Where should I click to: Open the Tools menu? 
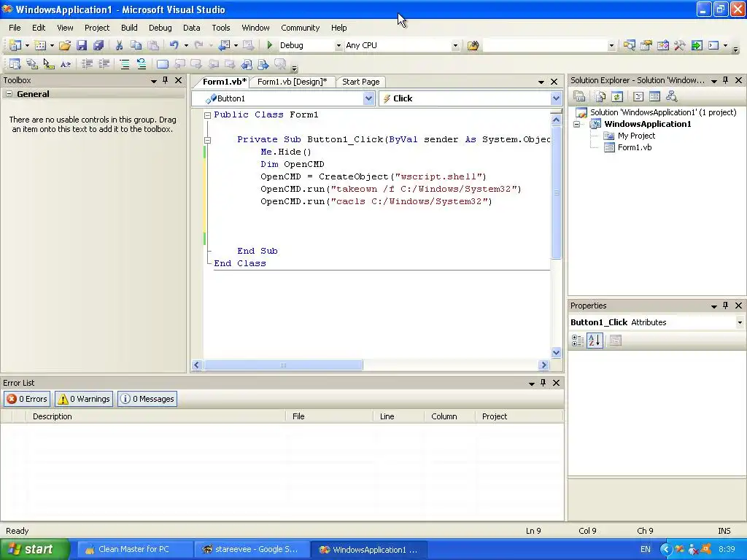point(221,28)
